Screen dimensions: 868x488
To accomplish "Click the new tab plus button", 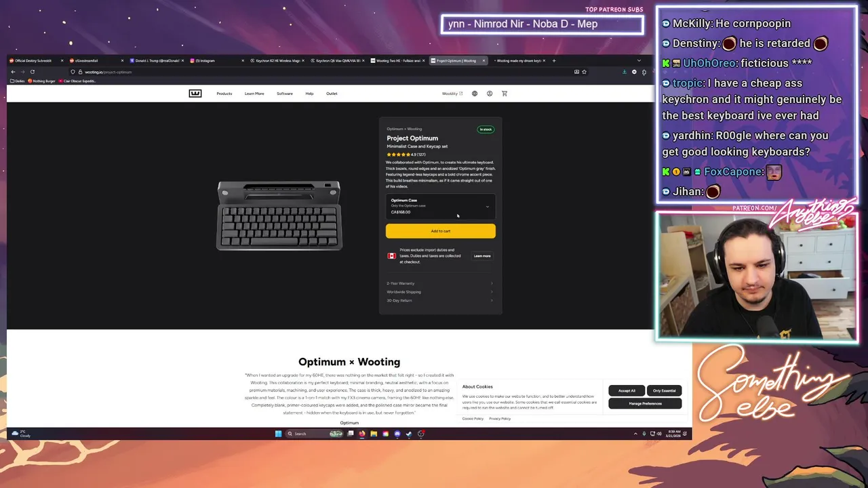I will [x=554, y=60].
